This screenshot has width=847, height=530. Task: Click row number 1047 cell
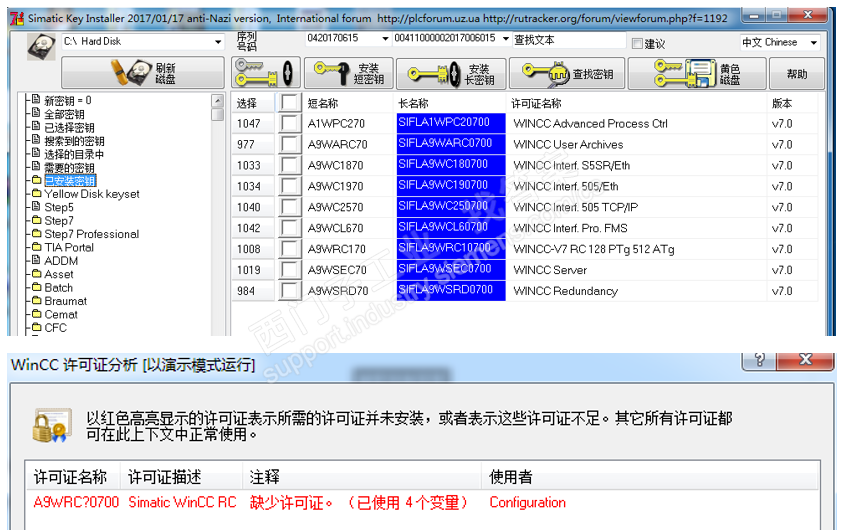click(x=253, y=124)
